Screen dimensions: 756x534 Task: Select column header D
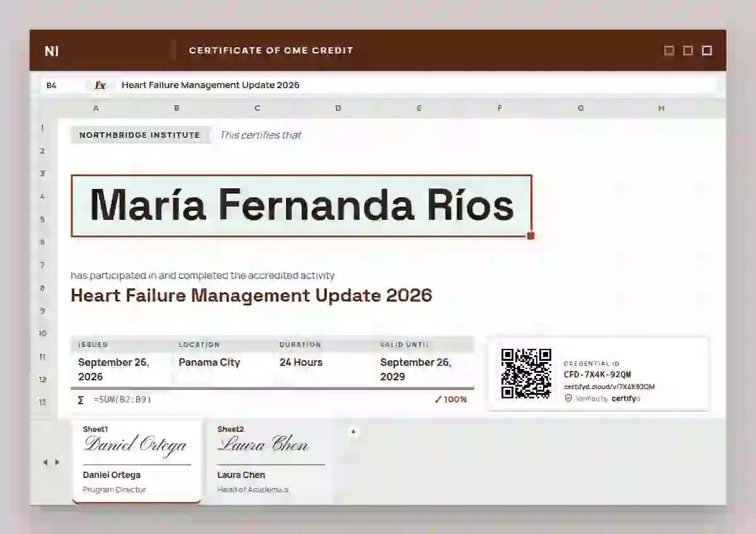pyautogui.click(x=338, y=108)
